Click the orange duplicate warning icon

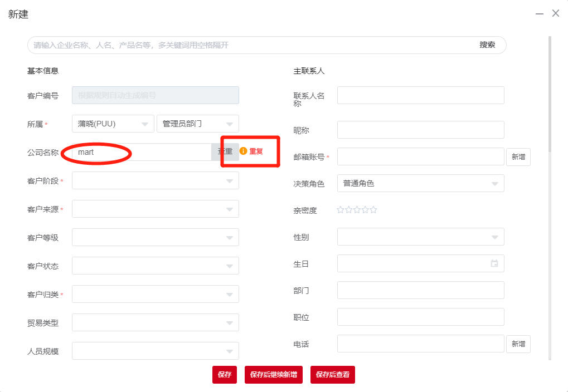point(243,151)
